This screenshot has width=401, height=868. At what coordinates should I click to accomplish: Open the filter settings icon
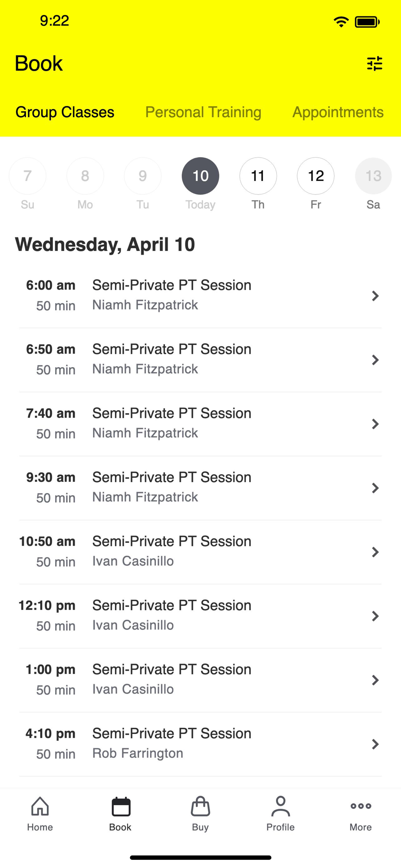[x=374, y=64]
